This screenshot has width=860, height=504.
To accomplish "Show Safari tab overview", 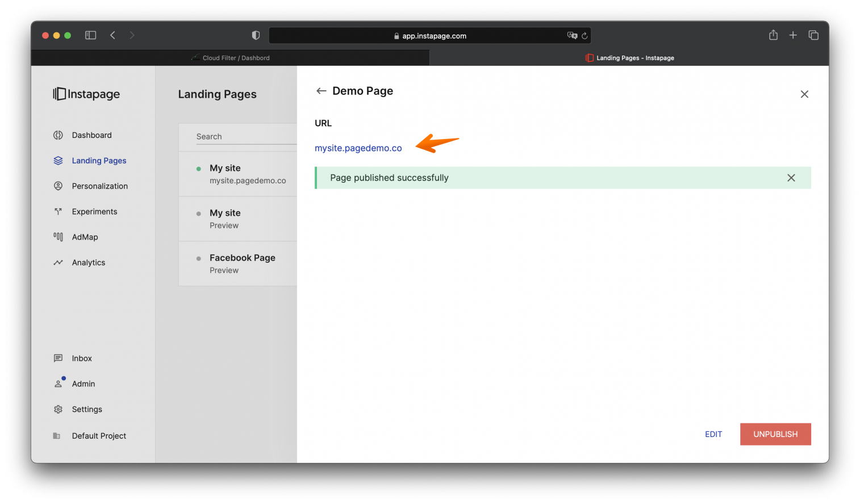I will pyautogui.click(x=813, y=35).
